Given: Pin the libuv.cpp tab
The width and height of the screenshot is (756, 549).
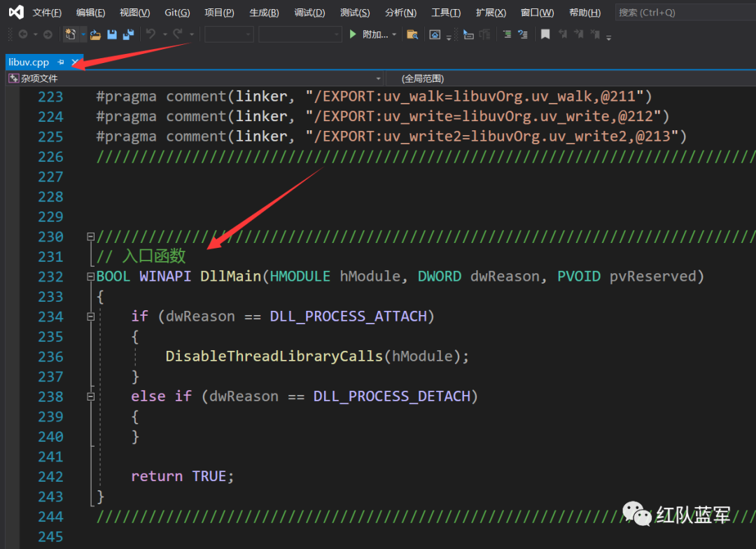Looking at the screenshot, I should click(x=61, y=62).
